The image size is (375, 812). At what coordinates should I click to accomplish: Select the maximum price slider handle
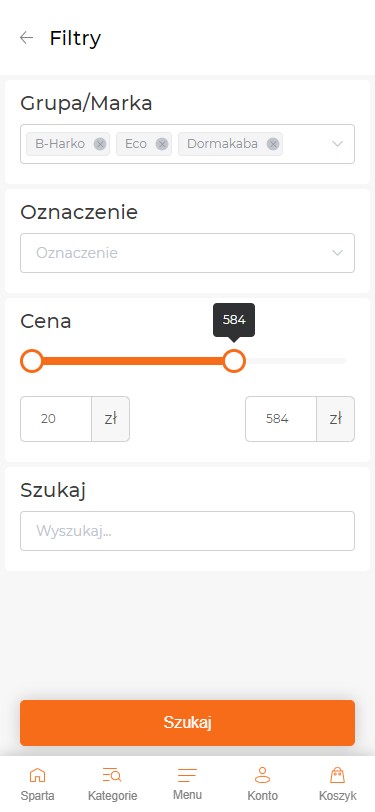(x=234, y=361)
